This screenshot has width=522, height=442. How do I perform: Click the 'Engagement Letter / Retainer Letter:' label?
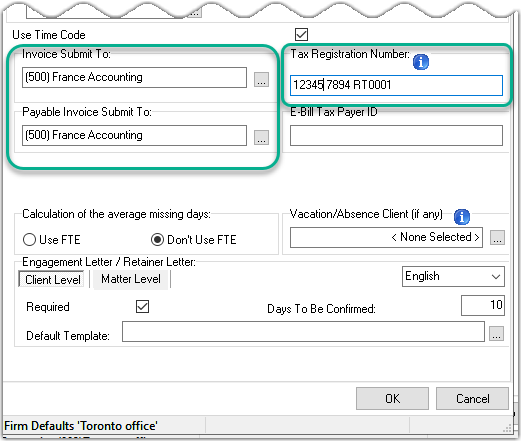109,262
